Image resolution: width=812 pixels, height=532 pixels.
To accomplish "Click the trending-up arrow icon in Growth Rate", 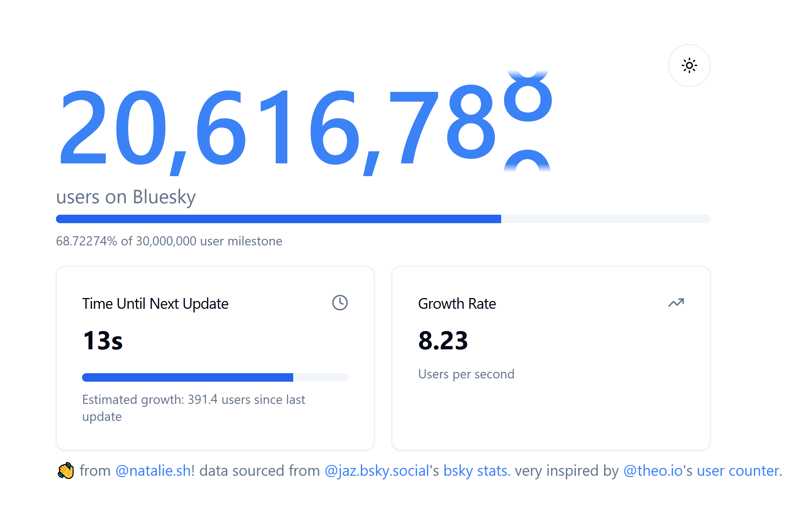I will pyautogui.click(x=676, y=303).
